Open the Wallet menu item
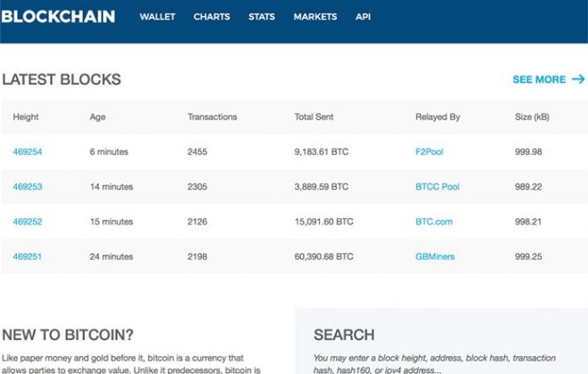 (157, 17)
